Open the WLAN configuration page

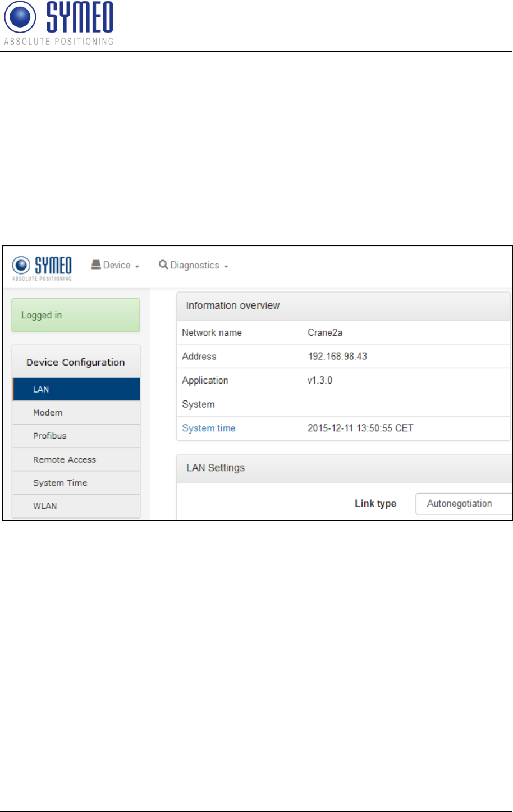(76, 506)
